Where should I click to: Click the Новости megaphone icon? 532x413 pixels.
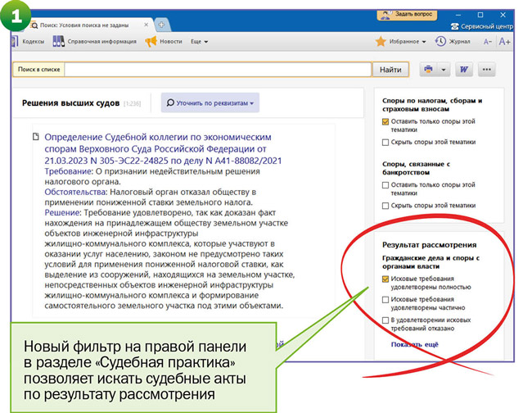click(150, 41)
